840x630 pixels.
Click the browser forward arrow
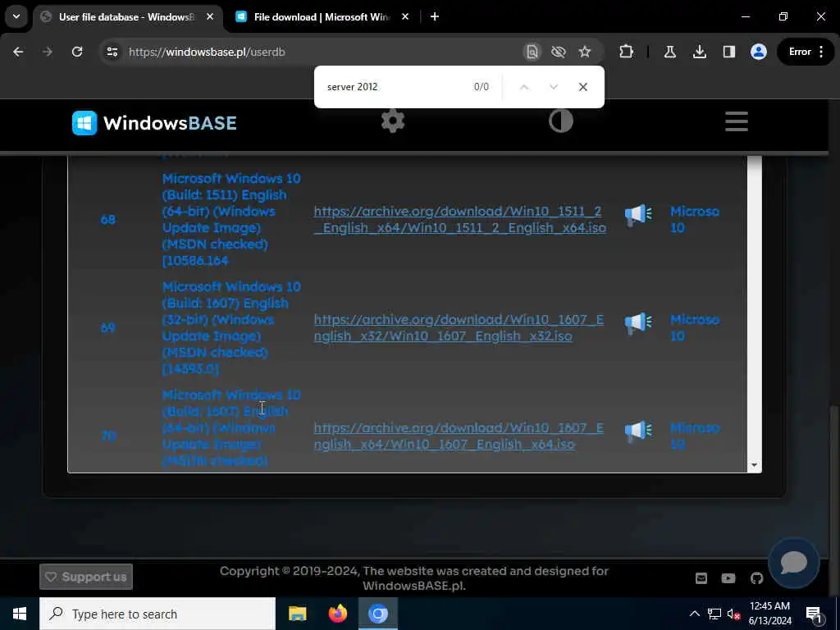coord(48,52)
